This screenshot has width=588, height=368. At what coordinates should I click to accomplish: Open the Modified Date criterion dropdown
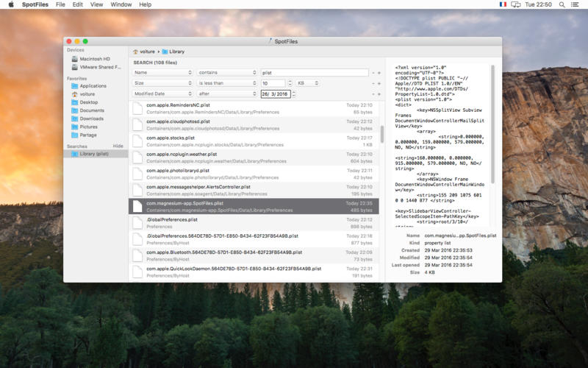pos(162,93)
